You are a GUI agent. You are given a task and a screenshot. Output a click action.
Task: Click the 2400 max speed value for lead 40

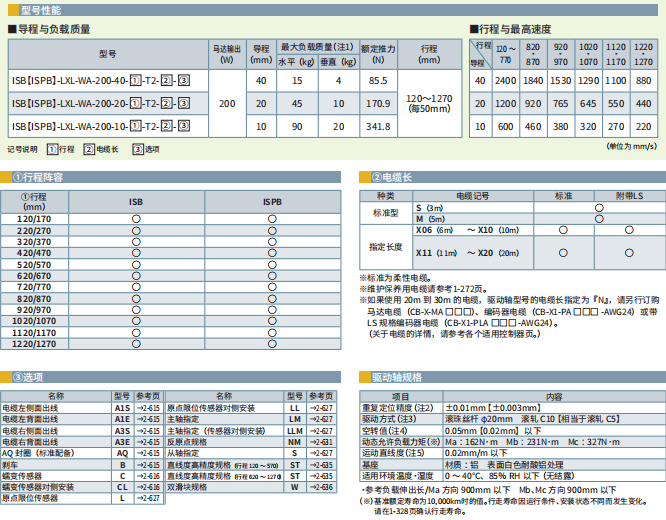pyautogui.click(x=507, y=79)
